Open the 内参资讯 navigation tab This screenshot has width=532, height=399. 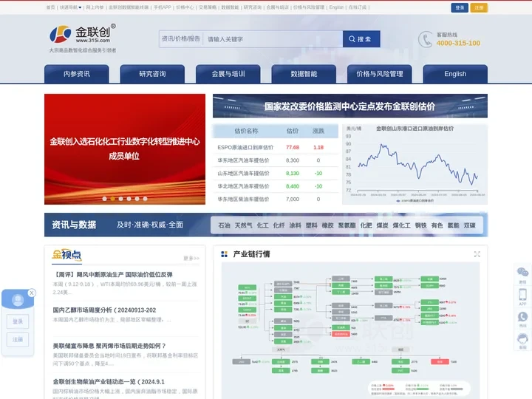(x=77, y=74)
